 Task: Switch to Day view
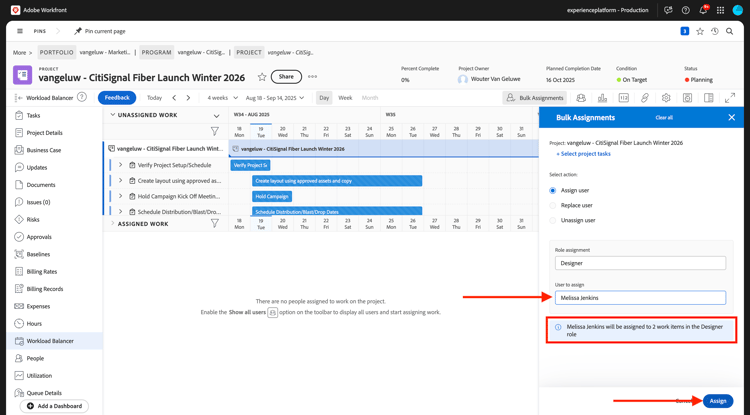coord(324,98)
